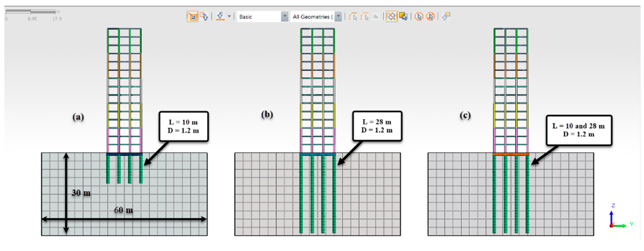The height and width of the screenshot is (251, 644).
Task: Open the small arrow next to polyline selection
Action: click(x=229, y=17)
